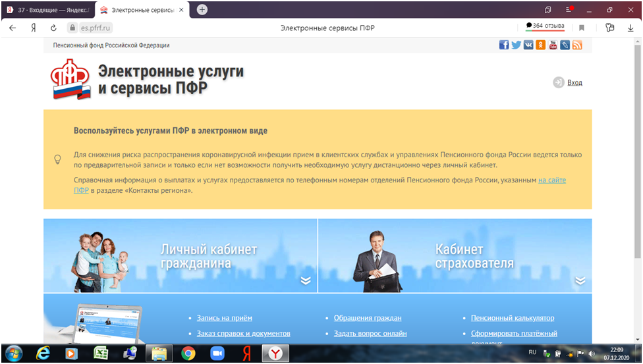Open Excel from the taskbar
The height and width of the screenshot is (364, 643).
point(101,353)
